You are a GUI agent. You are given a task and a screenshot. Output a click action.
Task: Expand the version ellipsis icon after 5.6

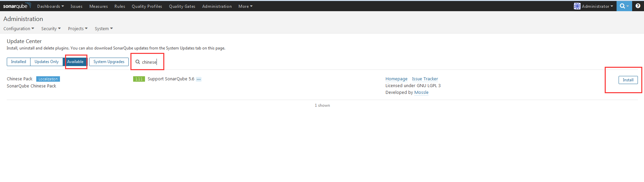pos(199,79)
